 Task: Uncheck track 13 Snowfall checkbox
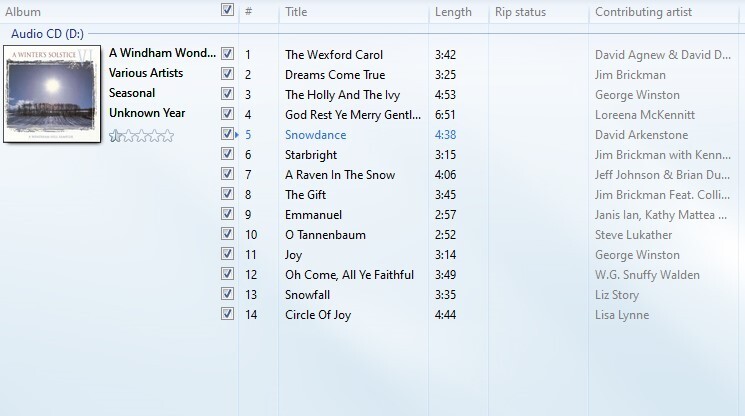point(228,293)
